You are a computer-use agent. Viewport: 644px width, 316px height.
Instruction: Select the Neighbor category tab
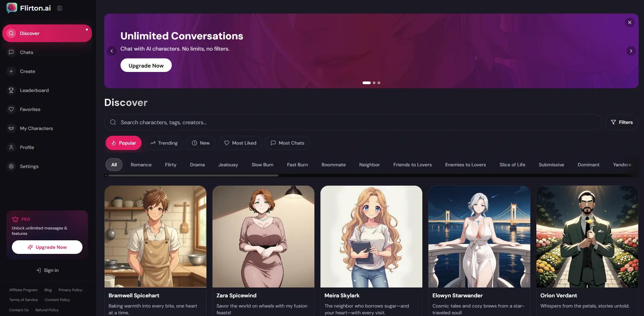tap(369, 165)
